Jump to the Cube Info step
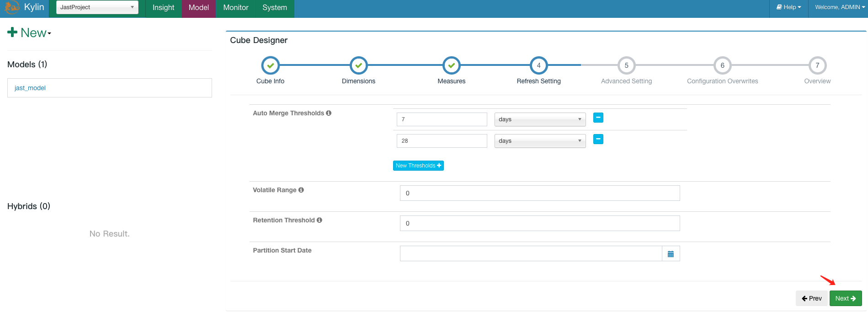The image size is (868, 334). 271,65
